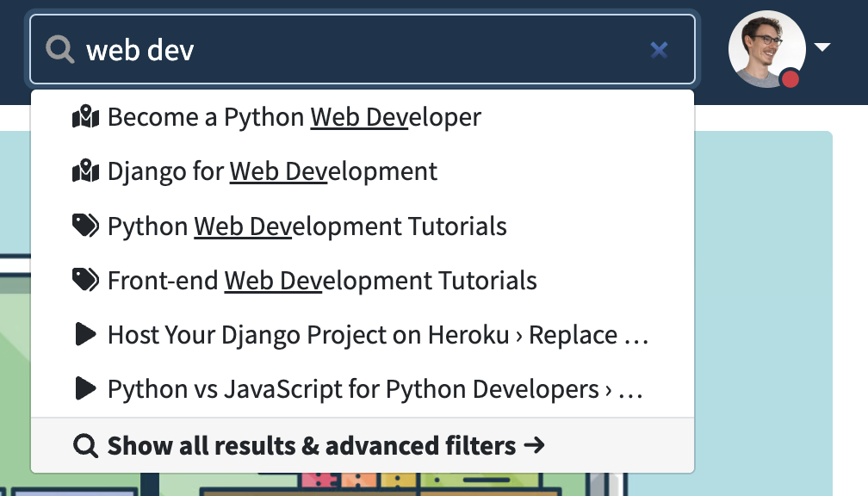Open Become a Python Web Developer learning path
868x496 pixels.
[293, 116]
